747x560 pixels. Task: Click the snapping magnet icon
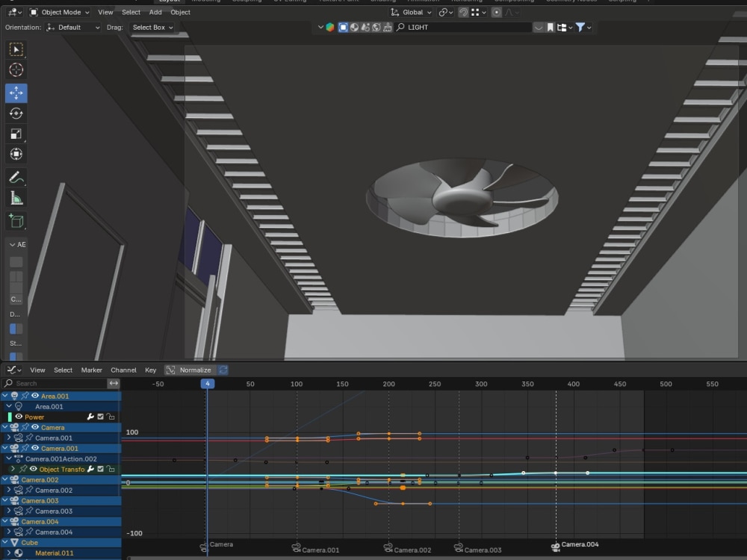[x=463, y=13]
